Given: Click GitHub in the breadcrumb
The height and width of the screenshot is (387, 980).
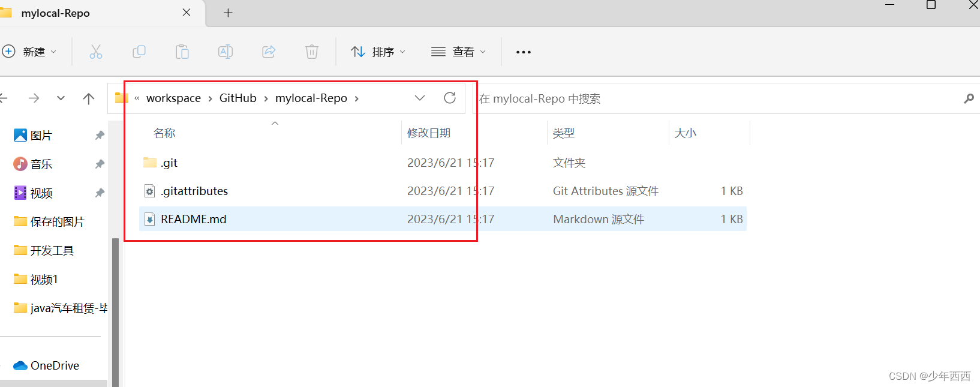Looking at the screenshot, I should [x=238, y=98].
